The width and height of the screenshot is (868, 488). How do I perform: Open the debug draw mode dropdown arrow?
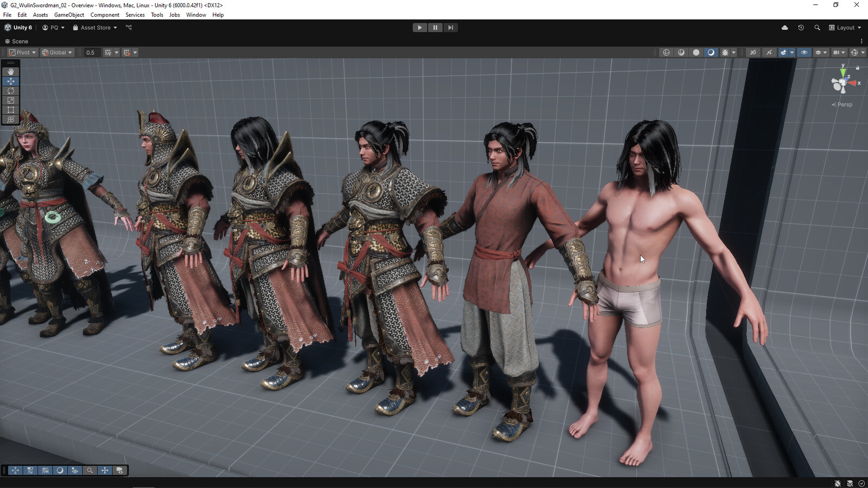(733, 53)
